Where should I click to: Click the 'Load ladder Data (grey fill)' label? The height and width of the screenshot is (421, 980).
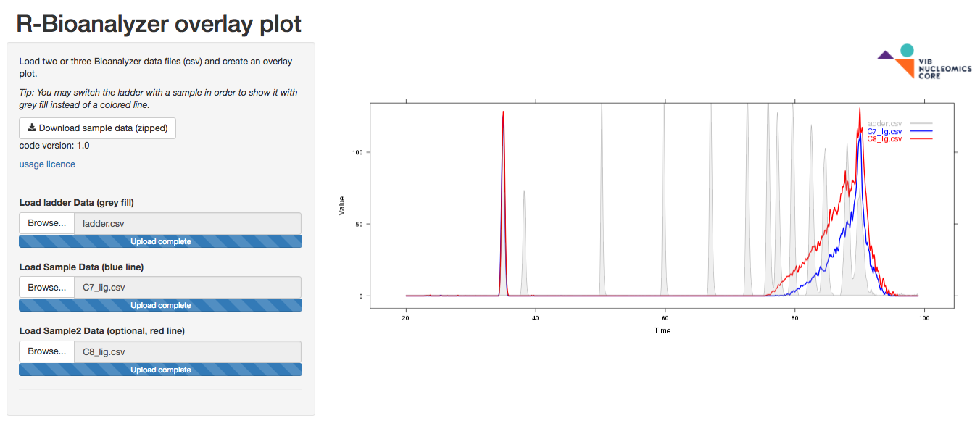click(x=77, y=203)
